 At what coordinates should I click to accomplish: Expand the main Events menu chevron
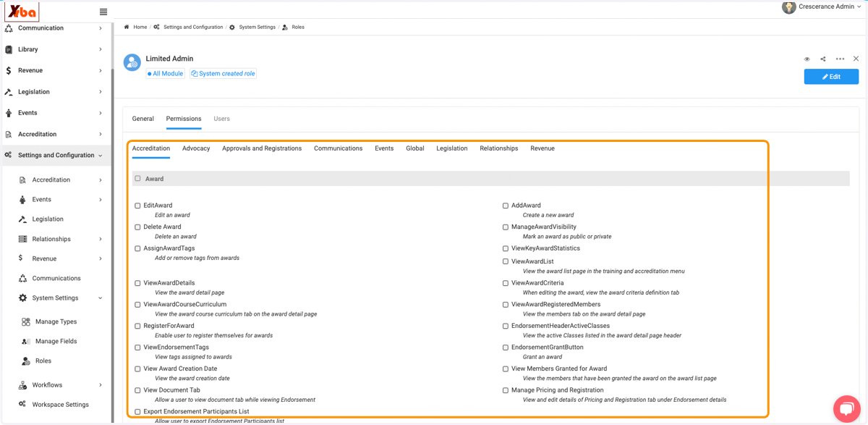(x=101, y=113)
